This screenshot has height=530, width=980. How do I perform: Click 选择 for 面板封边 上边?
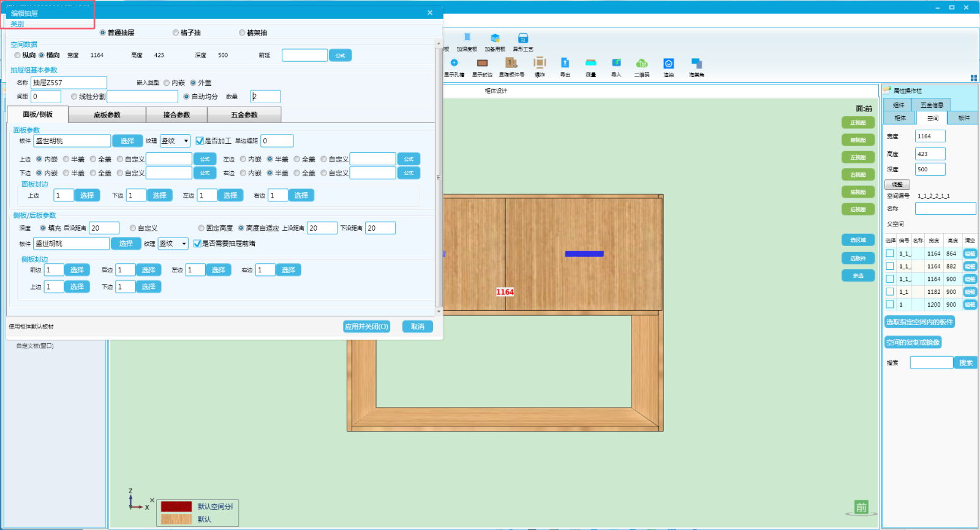pyautogui.click(x=87, y=196)
